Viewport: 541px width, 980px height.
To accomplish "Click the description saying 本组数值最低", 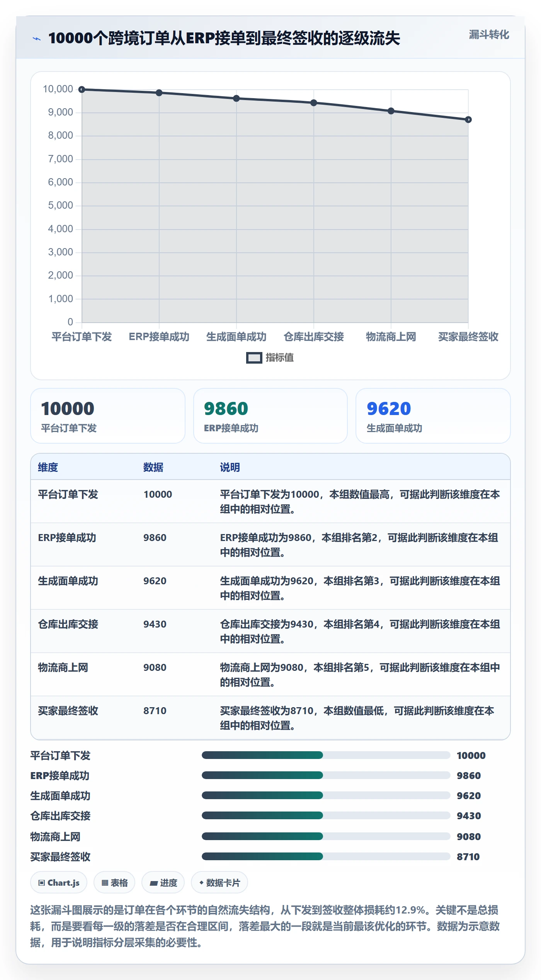I will [357, 718].
